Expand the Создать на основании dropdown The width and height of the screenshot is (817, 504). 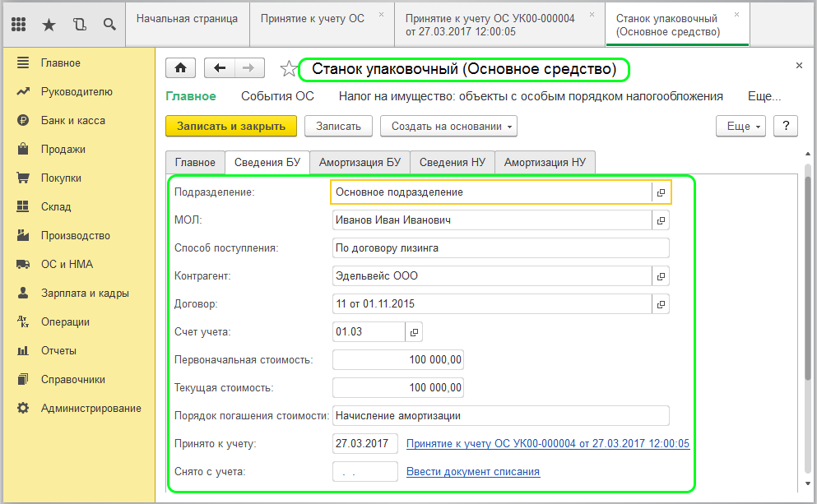[x=453, y=126]
